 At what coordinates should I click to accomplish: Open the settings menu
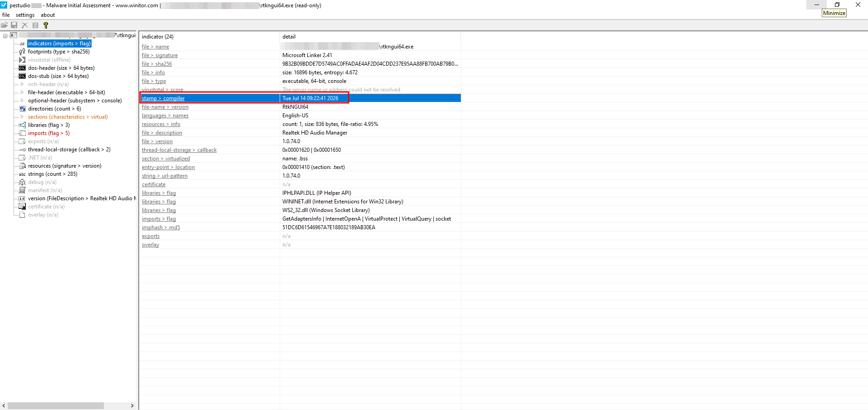25,15
